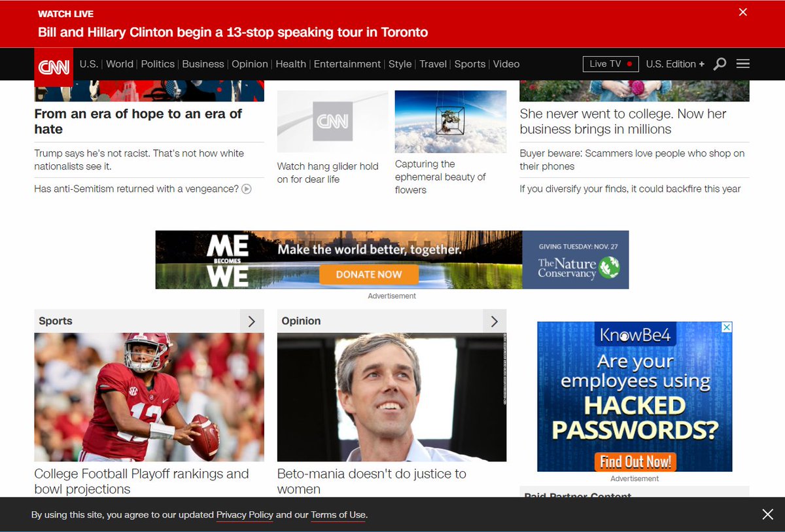The height and width of the screenshot is (532, 785).
Task: Click play icon beside anti-Semitism headline
Action: click(247, 189)
